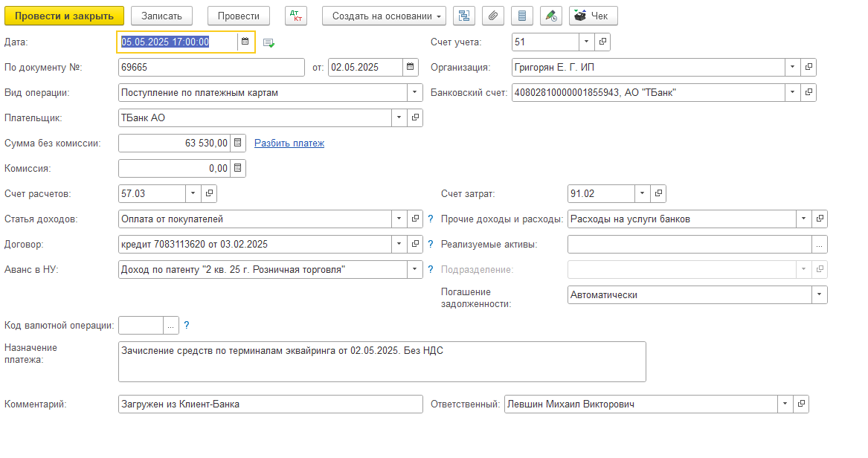868x458 pixels.
Task: Click the Записать button
Action: coord(161,16)
